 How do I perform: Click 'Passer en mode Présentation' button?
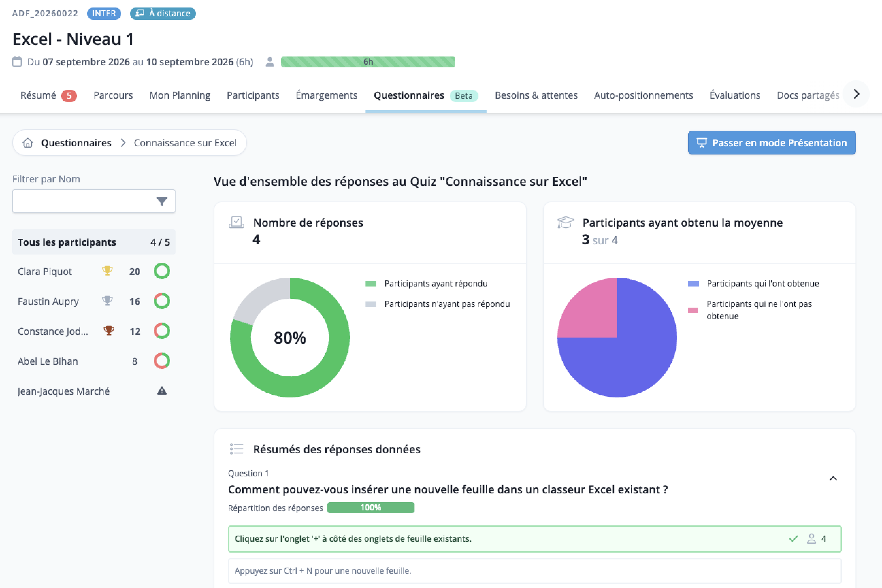pyautogui.click(x=772, y=143)
